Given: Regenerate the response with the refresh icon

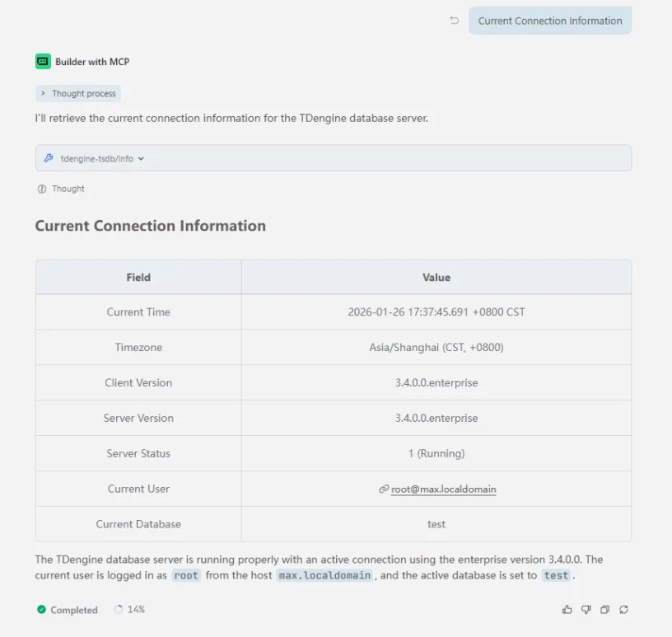Looking at the screenshot, I should coord(624,610).
